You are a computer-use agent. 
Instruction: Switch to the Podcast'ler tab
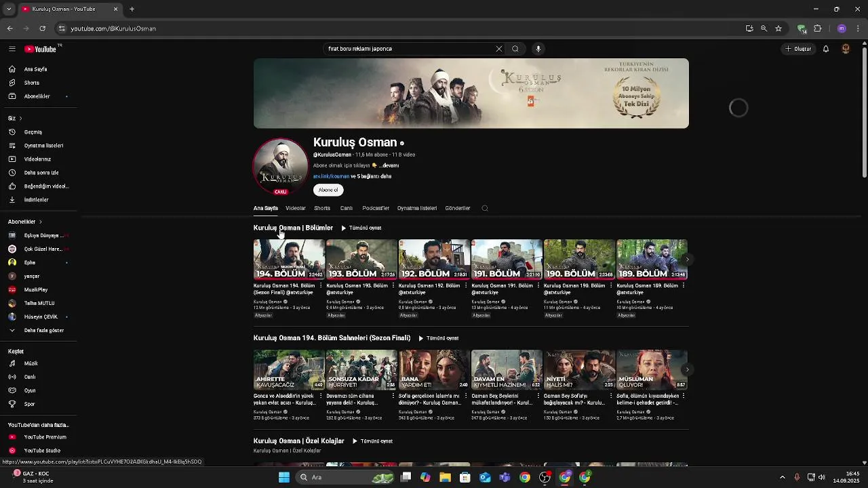pyautogui.click(x=376, y=208)
